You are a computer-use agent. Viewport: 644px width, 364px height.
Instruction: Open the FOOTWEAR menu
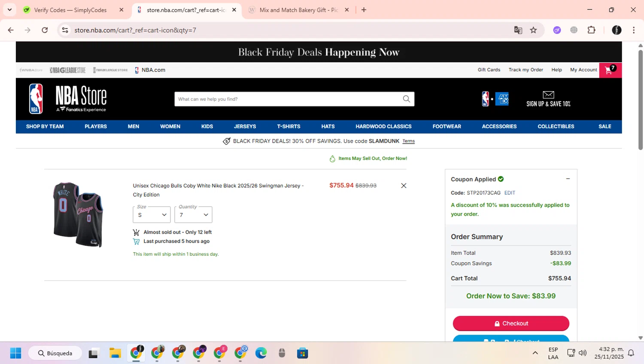447,126
